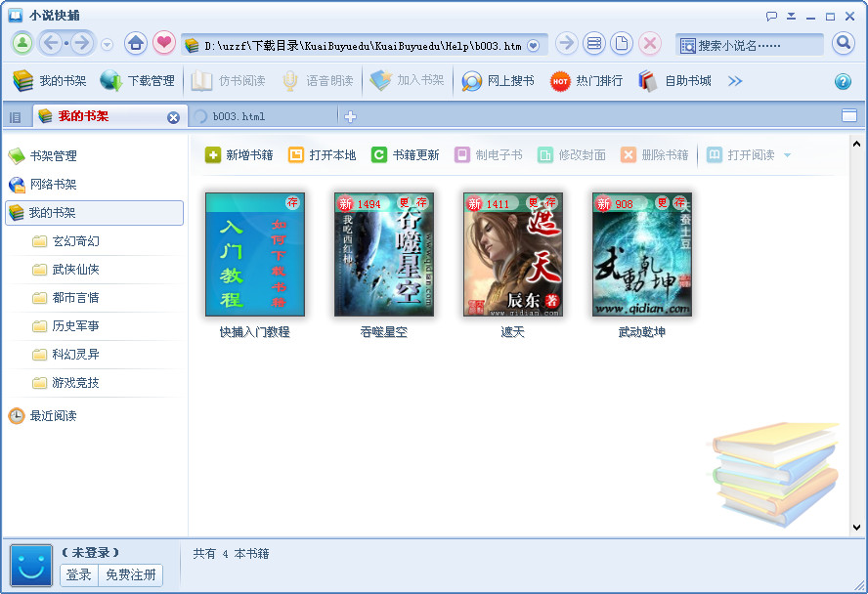
Task: Click the 登录 login button
Action: [79, 575]
